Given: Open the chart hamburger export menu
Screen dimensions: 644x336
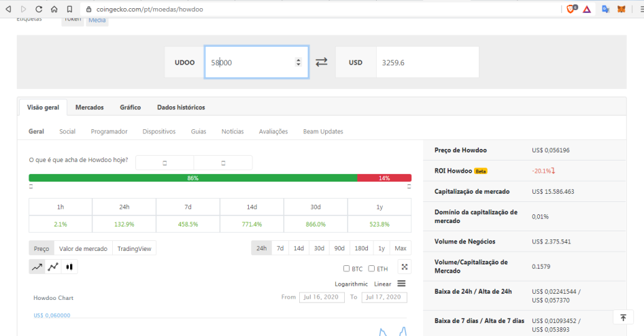Looking at the screenshot, I should [401, 284].
